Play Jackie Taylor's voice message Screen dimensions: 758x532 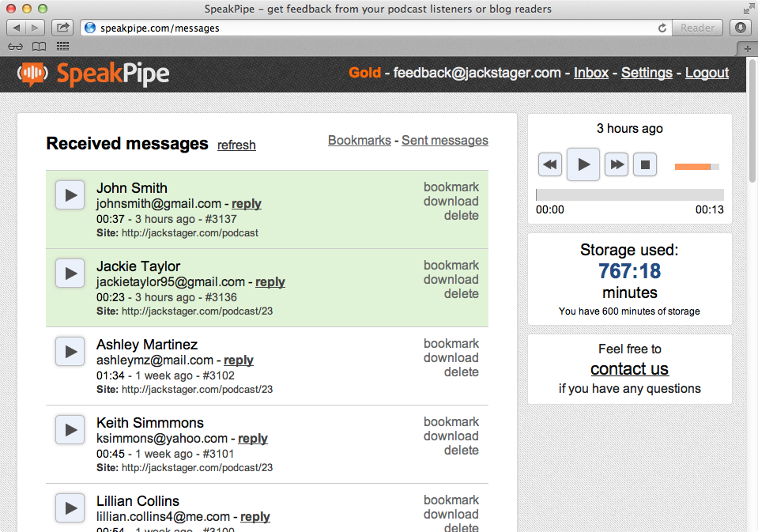point(70,274)
